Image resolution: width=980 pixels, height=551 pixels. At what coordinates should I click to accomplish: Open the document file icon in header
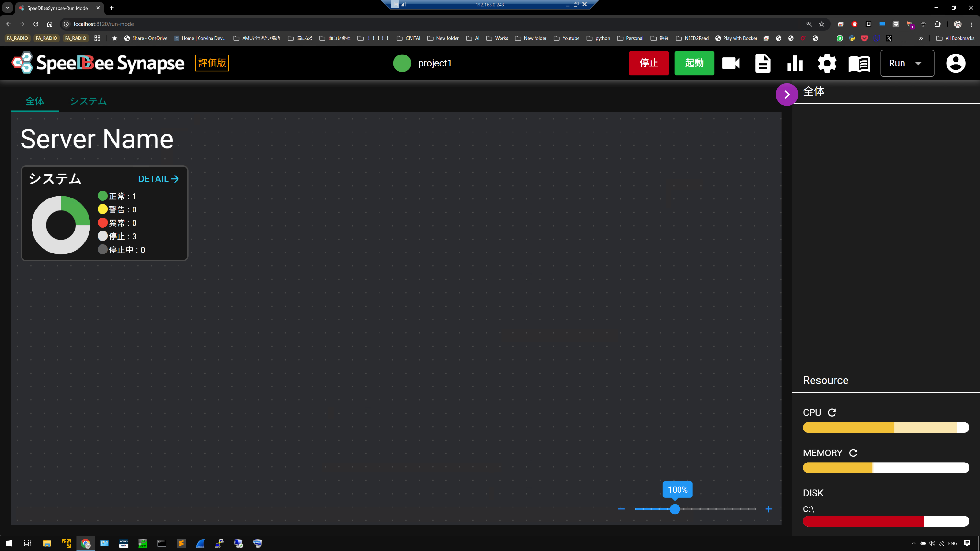click(x=763, y=63)
